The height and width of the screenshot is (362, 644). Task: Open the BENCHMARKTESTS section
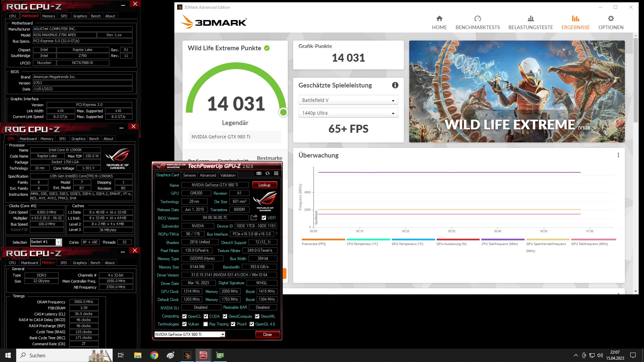tap(478, 22)
